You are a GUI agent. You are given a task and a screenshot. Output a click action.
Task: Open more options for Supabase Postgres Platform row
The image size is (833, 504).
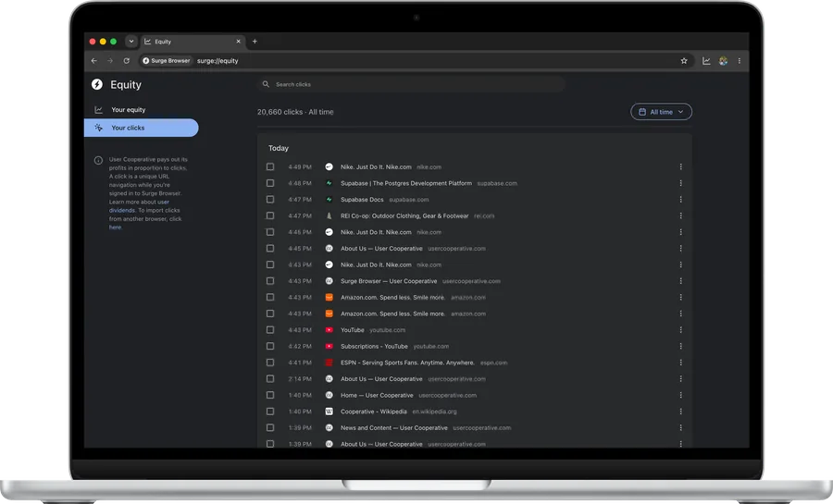point(680,183)
